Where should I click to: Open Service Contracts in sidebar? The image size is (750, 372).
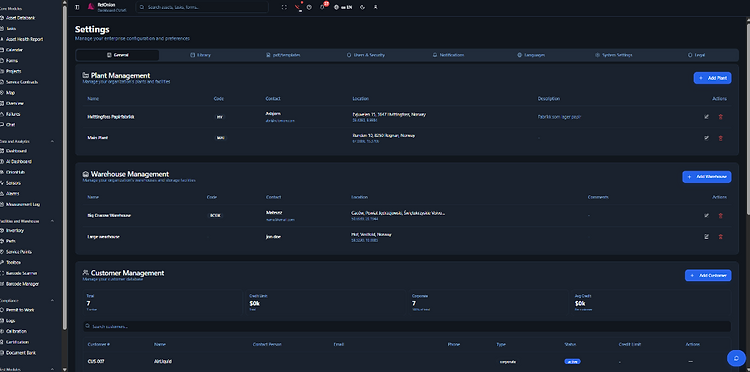(x=22, y=82)
